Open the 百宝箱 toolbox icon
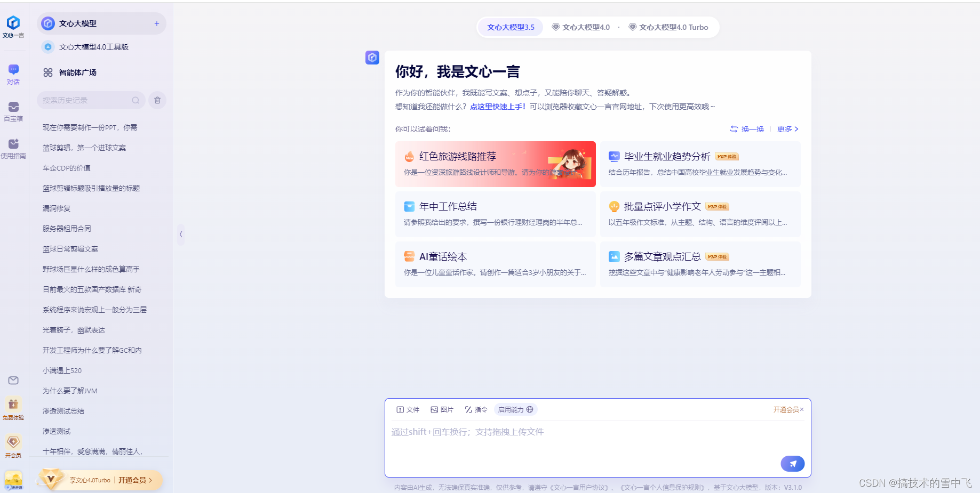 13,107
